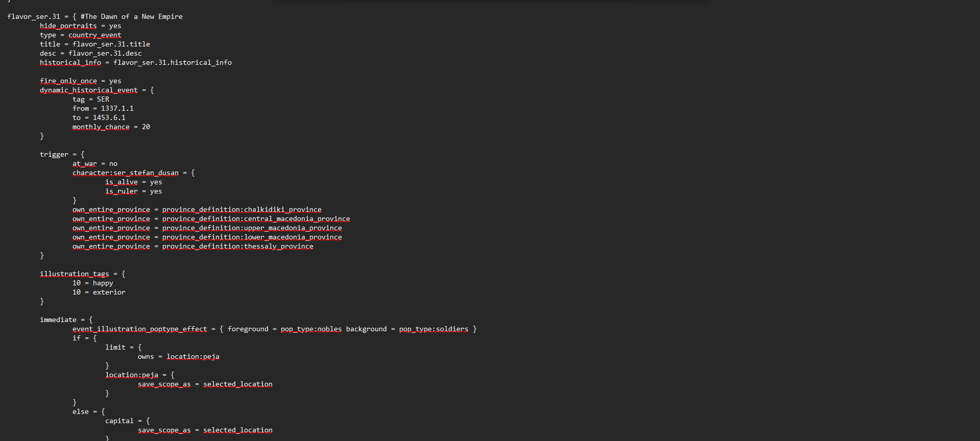980x441 pixels.
Task: Click 'province_definition:upper_macedonia_province'
Action: click(252, 228)
